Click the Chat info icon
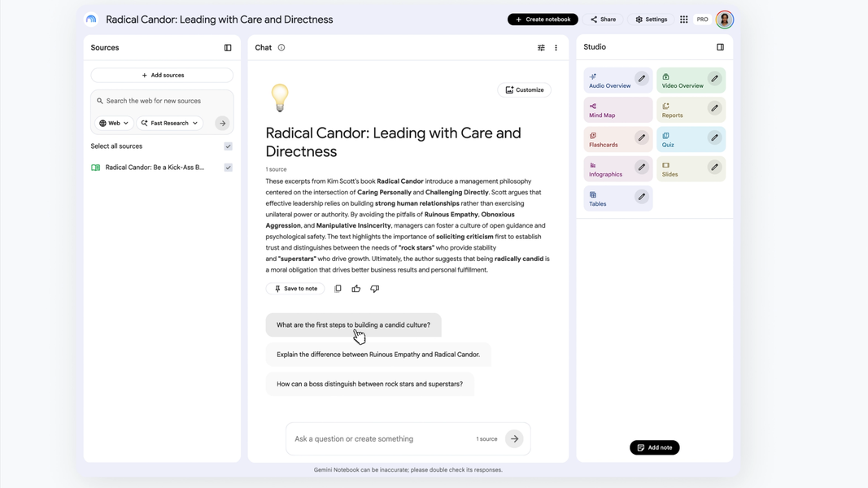 coord(281,48)
